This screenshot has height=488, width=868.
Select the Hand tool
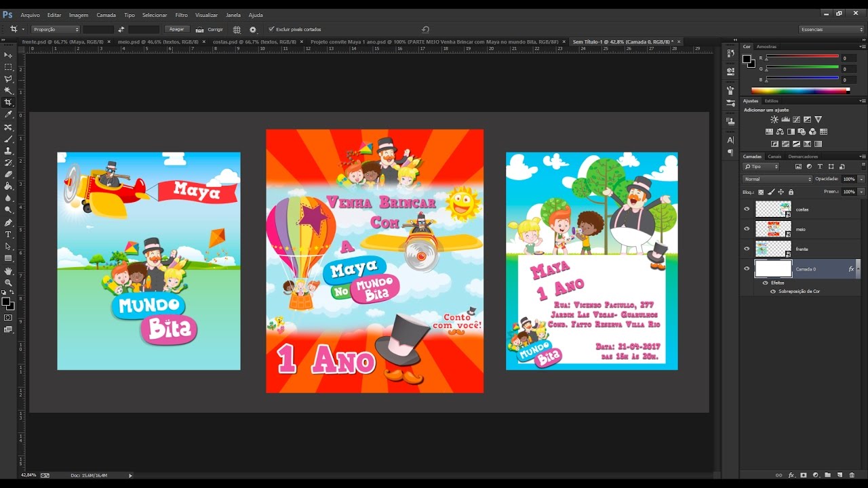(x=8, y=270)
